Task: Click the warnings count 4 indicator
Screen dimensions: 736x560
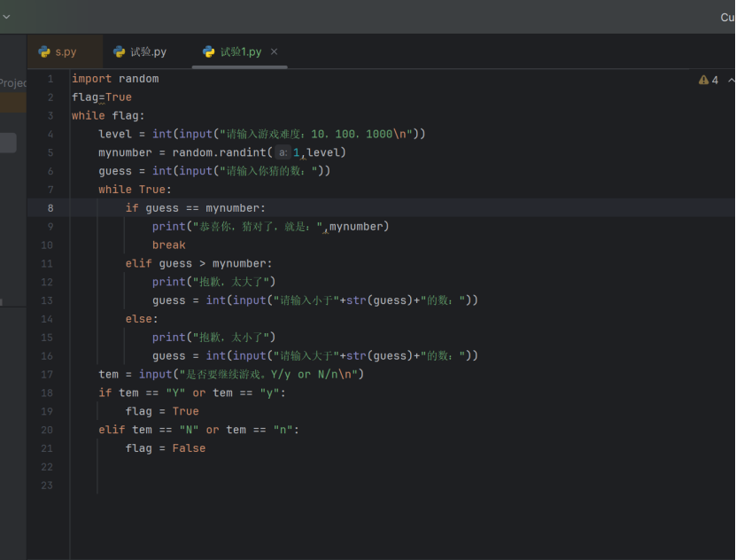Action: (715, 80)
